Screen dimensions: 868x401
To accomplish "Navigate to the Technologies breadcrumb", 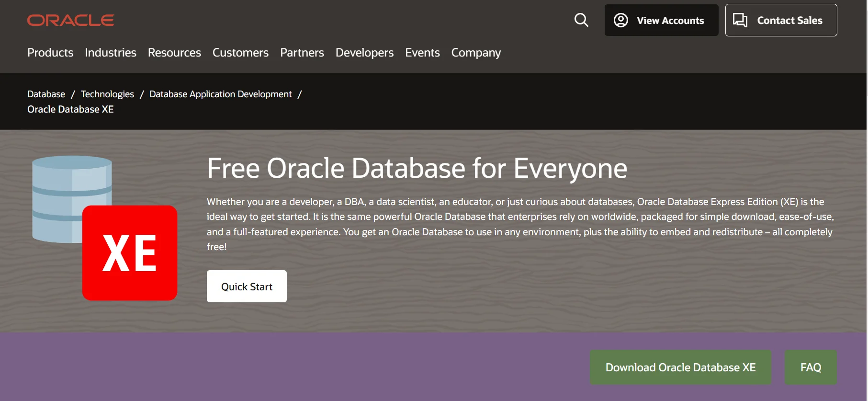I will [x=107, y=94].
